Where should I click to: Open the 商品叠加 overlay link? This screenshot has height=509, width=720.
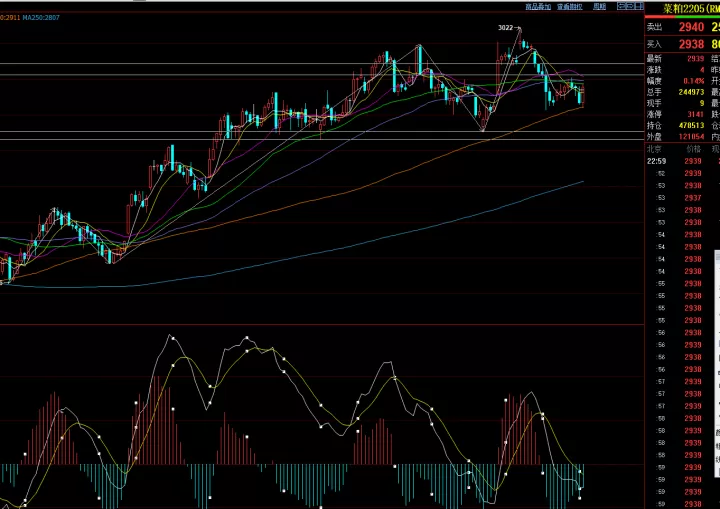pos(538,6)
